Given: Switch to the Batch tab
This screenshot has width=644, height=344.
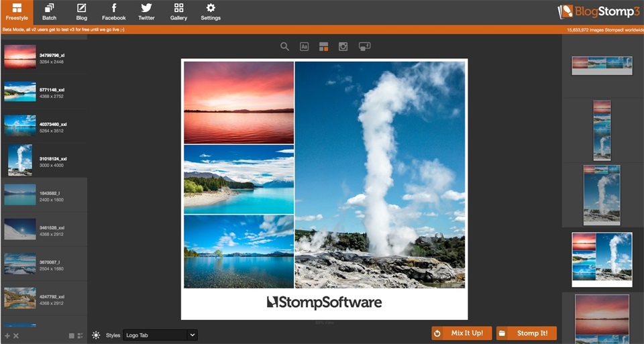Looking at the screenshot, I should tap(49, 12).
